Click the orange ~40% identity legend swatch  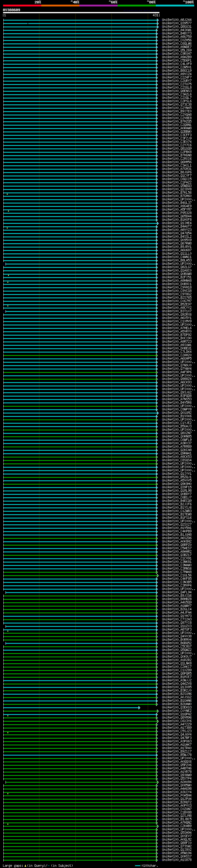tap(60, 6)
